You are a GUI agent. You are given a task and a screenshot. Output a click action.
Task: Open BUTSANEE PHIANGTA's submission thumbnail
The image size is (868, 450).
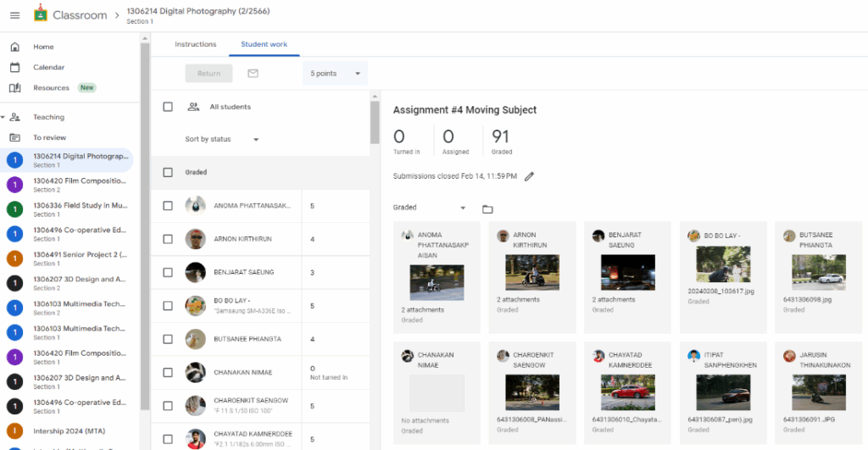tap(818, 272)
